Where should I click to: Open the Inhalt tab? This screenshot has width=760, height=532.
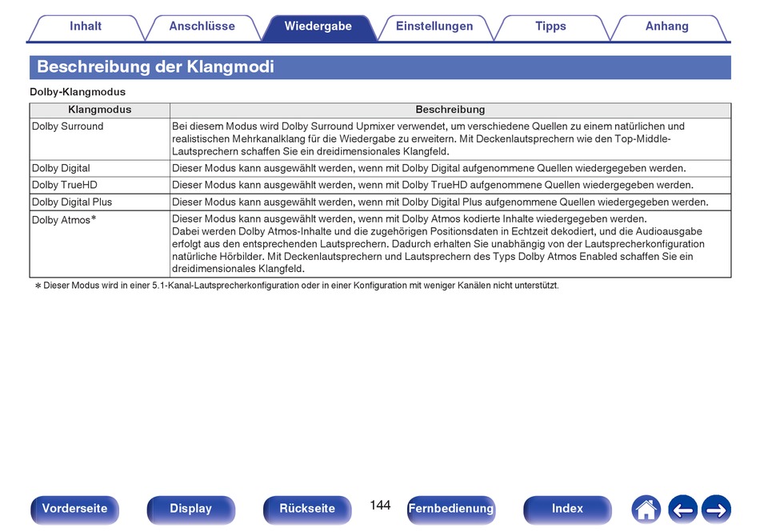click(86, 26)
